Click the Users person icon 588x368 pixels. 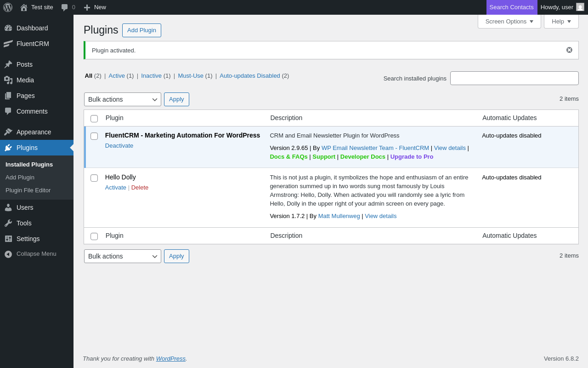[x=8, y=207]
